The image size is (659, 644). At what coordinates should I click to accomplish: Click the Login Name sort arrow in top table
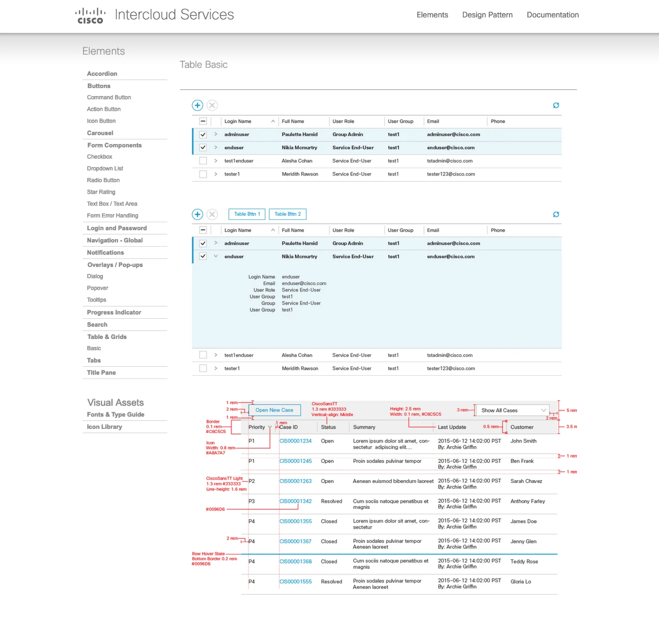(273, 121)
